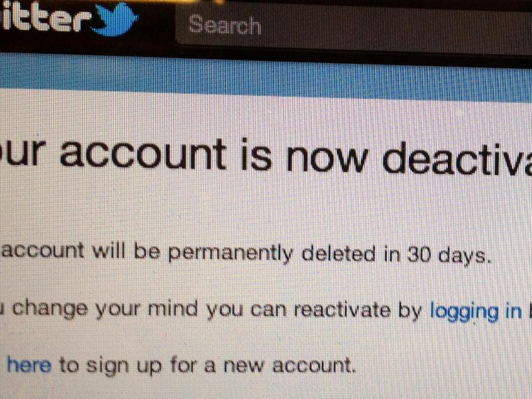Click the word 'permanently' in the message
This screenshot has width=532, height=399.
[229, 253]
